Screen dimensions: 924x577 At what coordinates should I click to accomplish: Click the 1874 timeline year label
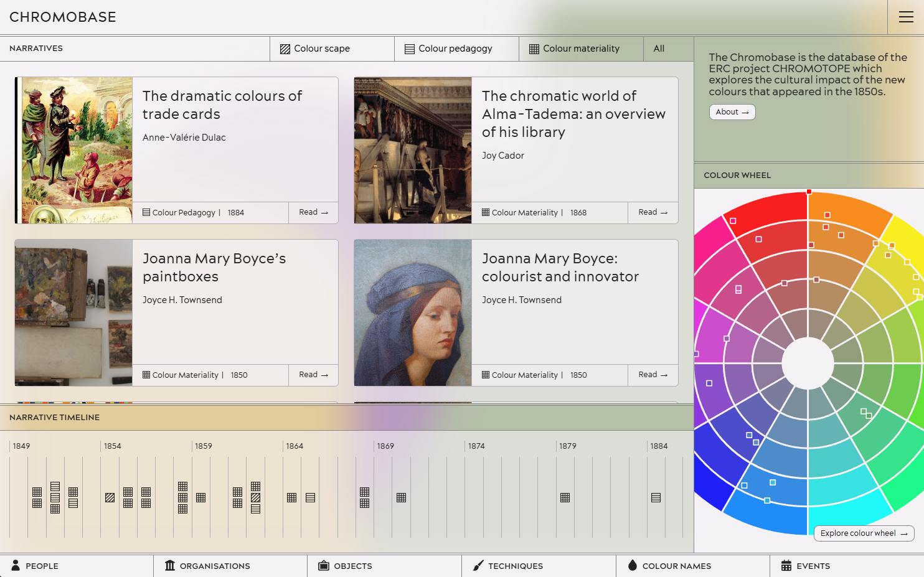point(476,446)
